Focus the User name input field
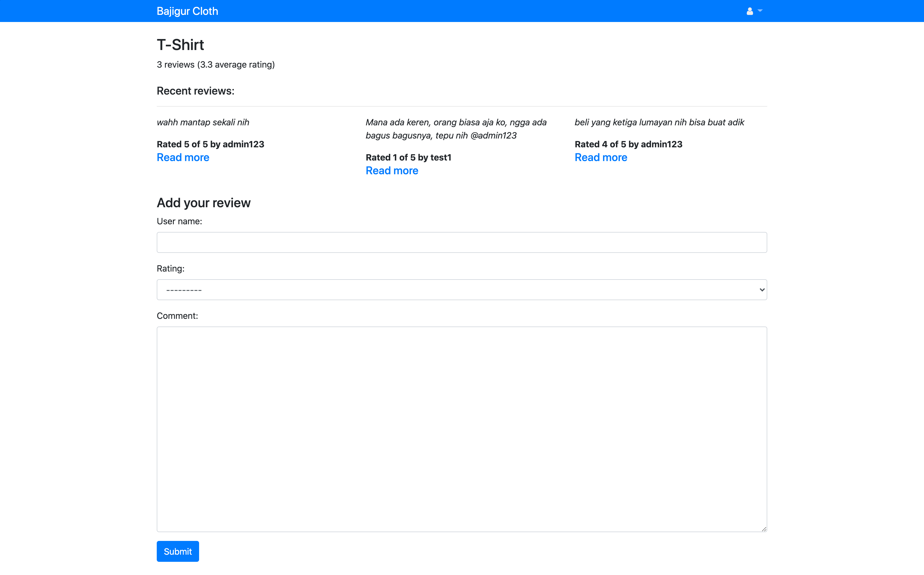924x575 pixels. pyautogui.click(x=461, y=242)
